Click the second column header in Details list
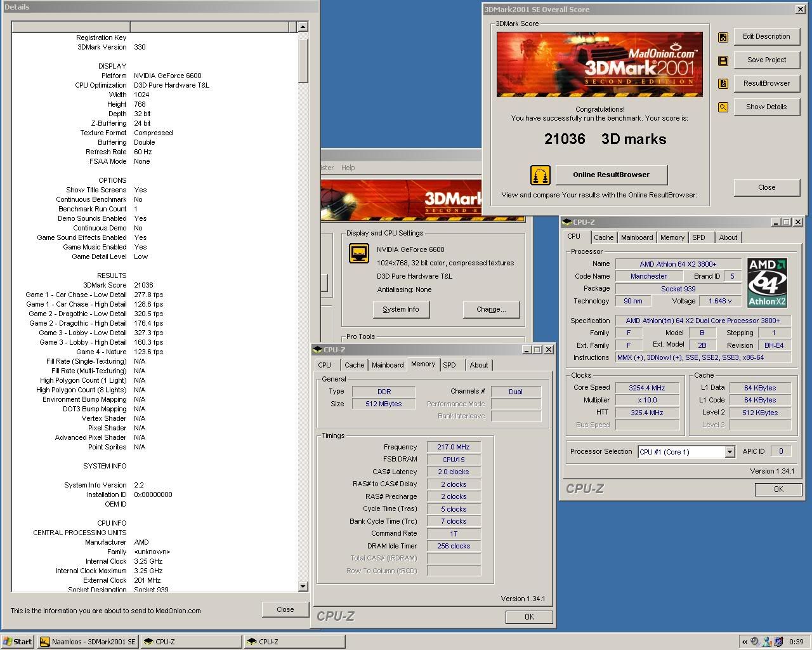812x650 pixels. coord(209,27)
